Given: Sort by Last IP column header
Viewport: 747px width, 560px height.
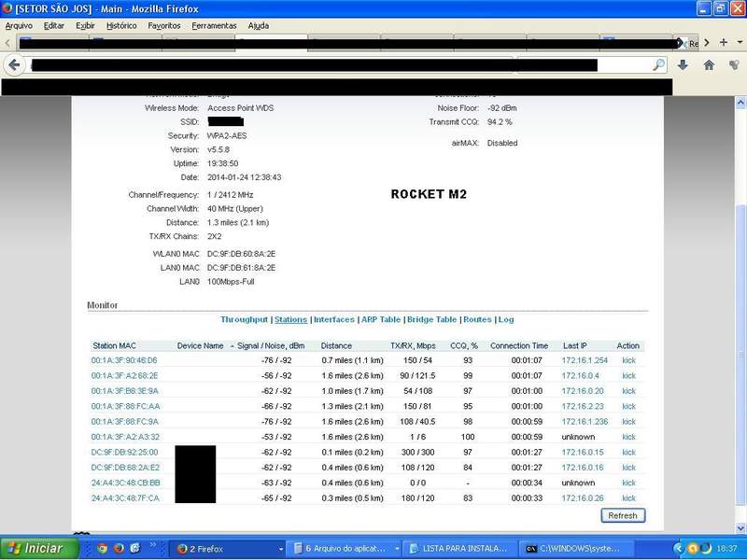Looking at the screenshot, I should [575, 346].
